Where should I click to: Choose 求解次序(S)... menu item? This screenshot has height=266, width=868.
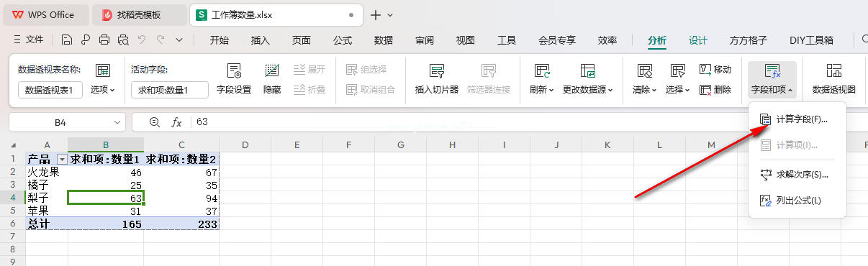coord(797,174)
